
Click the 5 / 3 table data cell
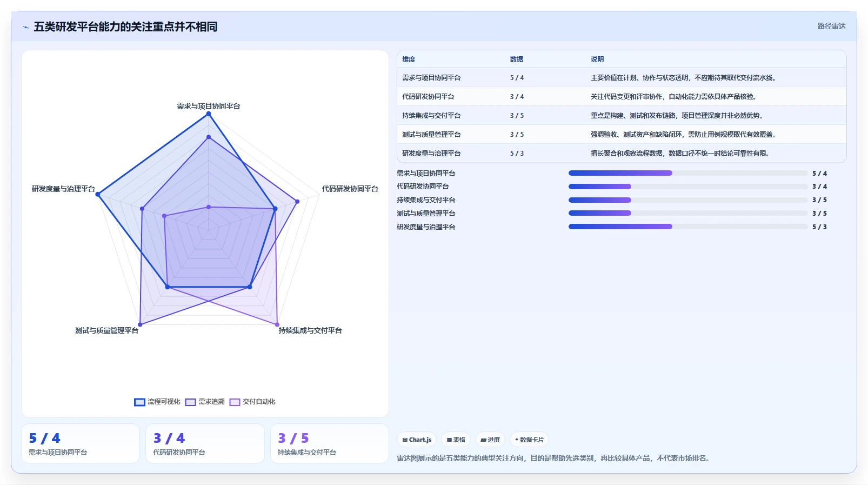point(517,154)
